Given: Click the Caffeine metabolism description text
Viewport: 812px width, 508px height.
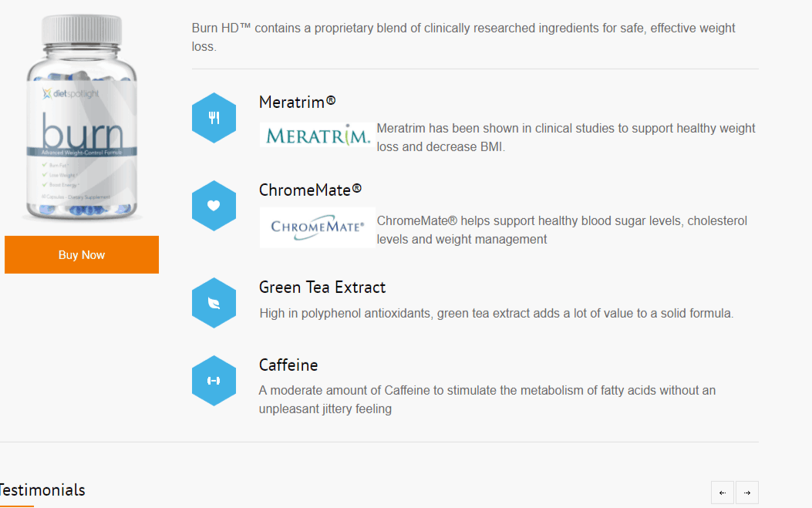Looking at the screenshot, I should [487, 400].
